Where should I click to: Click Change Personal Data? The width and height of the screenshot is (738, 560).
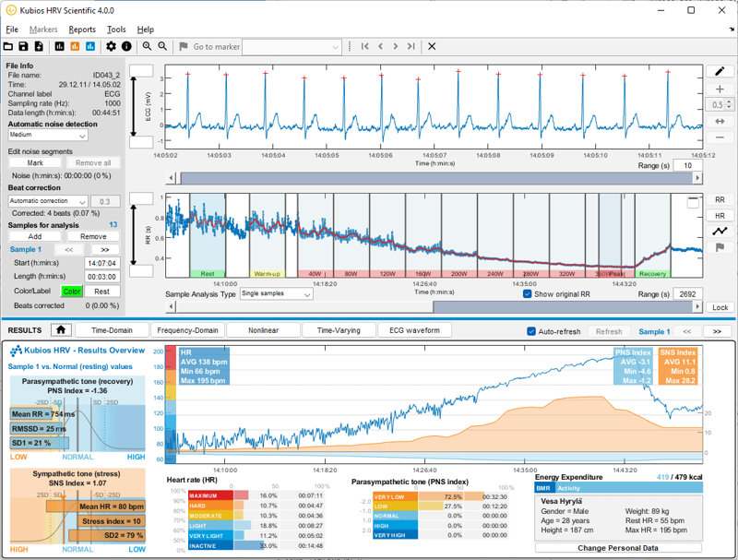tap(618, 548)
